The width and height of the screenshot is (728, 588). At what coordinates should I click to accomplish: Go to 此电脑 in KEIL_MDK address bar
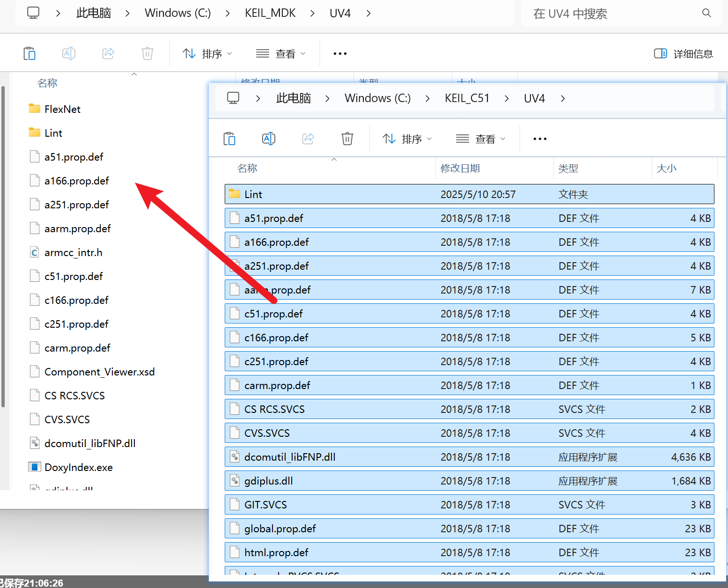coord(94,13)
